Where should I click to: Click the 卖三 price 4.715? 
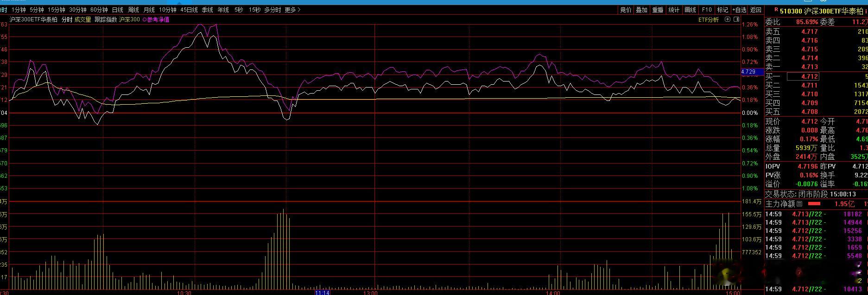(x=810, y=49)
